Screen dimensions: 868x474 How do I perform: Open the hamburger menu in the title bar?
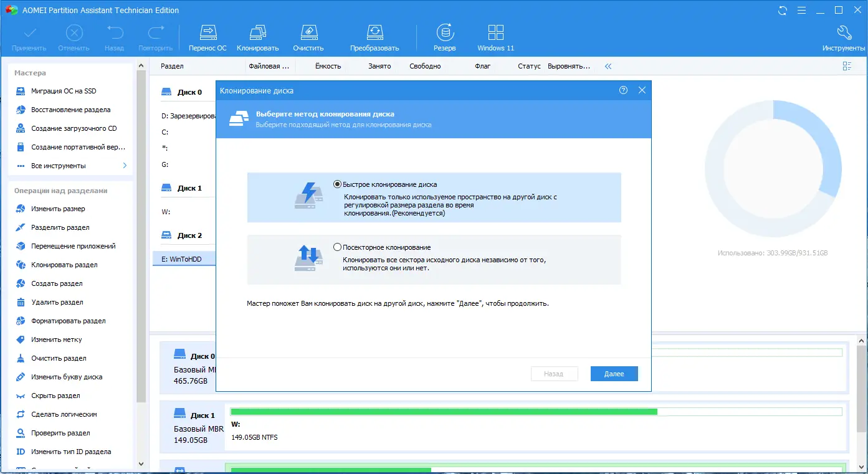click(801, 10)
